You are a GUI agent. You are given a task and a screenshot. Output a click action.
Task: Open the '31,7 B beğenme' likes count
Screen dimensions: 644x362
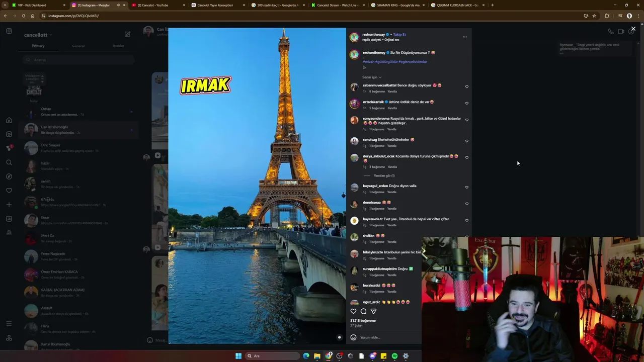click(x=363, y=320)
